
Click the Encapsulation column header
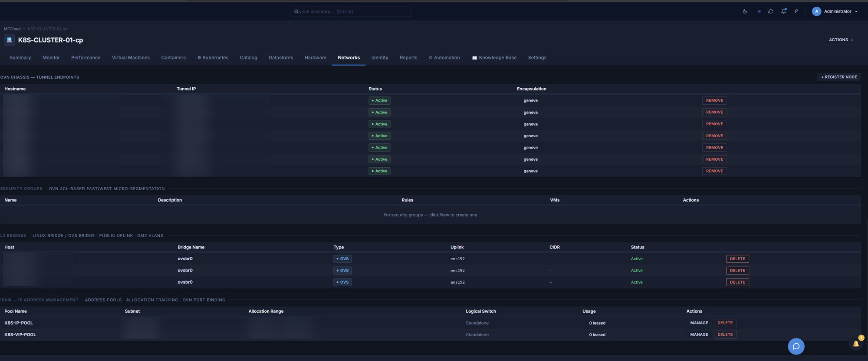click(x=532, y=89)
